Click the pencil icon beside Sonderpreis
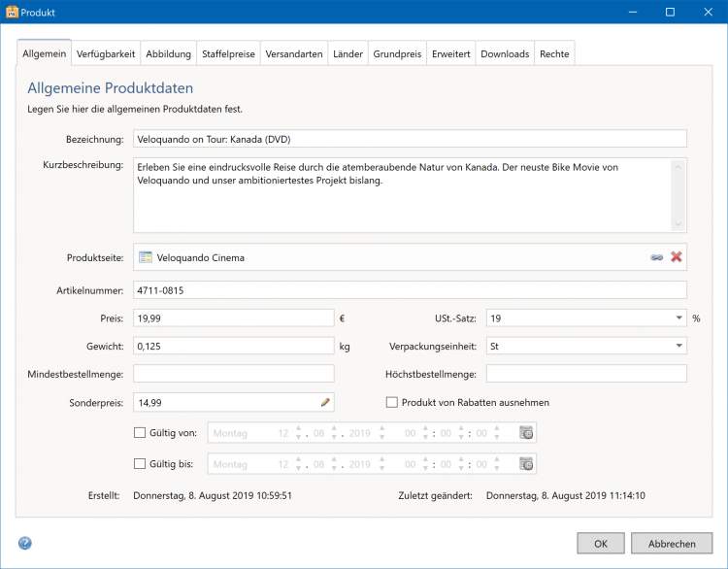The width and height of the screenshot is (728, 569). [325, 402]
